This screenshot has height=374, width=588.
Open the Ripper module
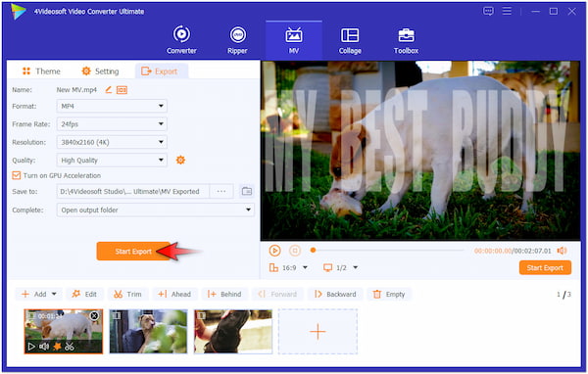[x=237, y=40]
